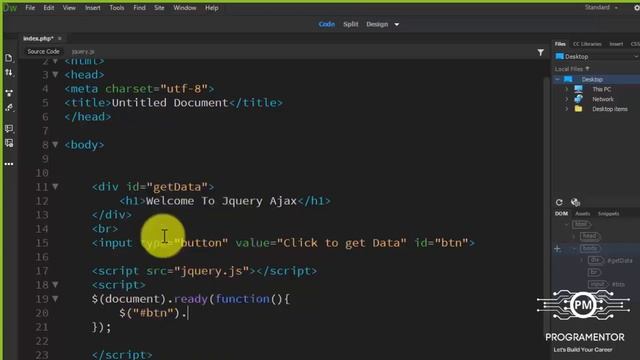Select the head element in DOM panel
Image resolution: width=640 pixels, height=360 pixels.
(590, 236)
